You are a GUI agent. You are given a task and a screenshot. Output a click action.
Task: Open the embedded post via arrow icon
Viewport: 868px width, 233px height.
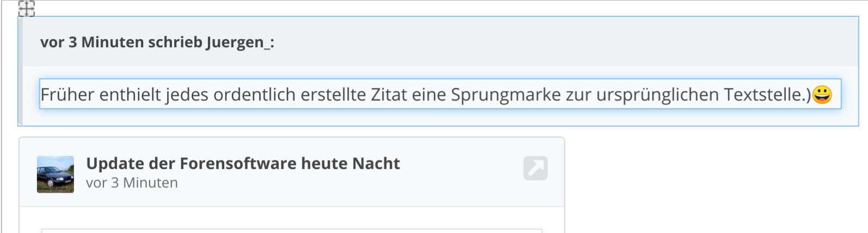(535, 168)
